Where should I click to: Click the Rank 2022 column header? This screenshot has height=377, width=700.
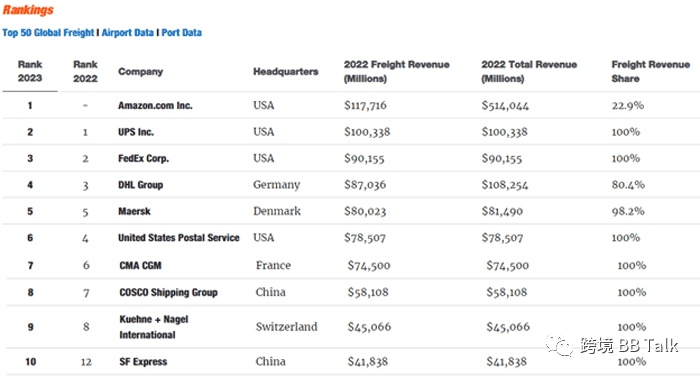(x=85, y=71)
